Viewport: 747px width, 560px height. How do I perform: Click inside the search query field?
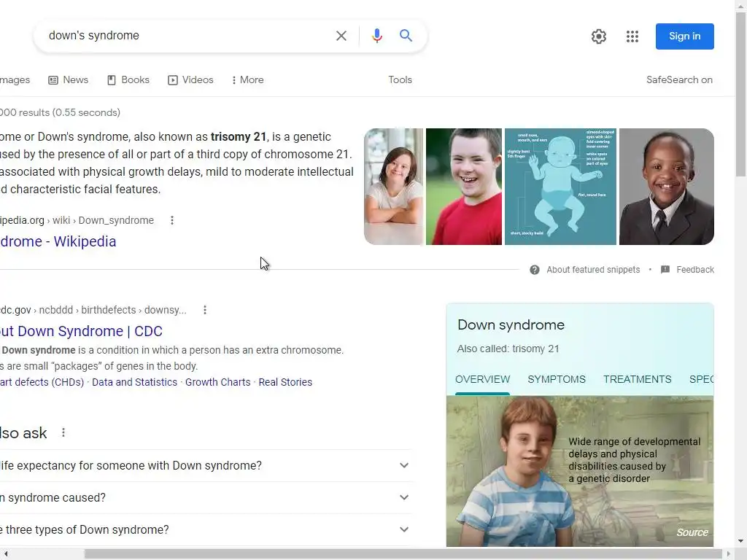[x=186, y=36]
